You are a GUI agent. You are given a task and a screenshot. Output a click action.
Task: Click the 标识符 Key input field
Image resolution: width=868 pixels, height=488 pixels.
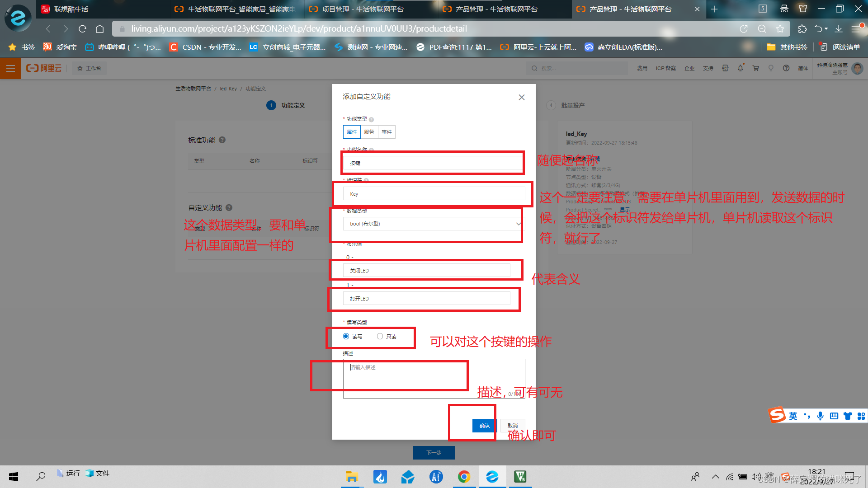click(434, 193)
